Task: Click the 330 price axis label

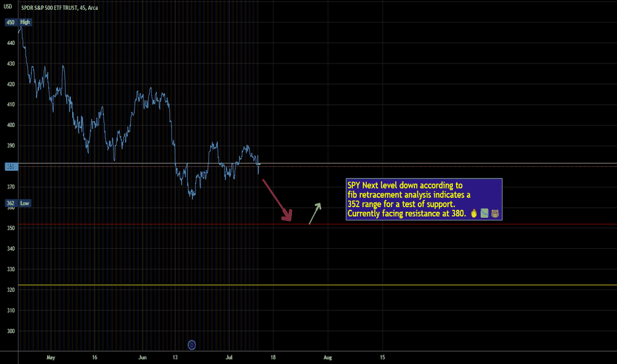Action: point(11,269)
